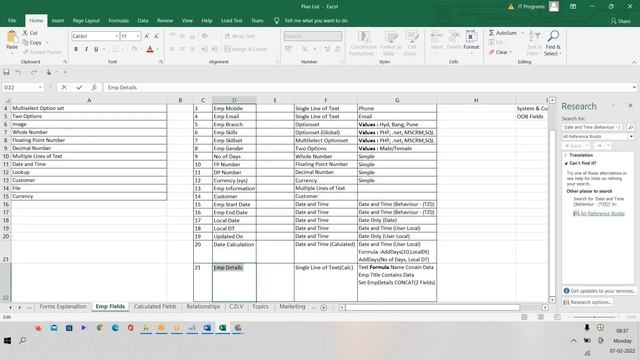Open the font size dropdown showing 11

point(138,36)
